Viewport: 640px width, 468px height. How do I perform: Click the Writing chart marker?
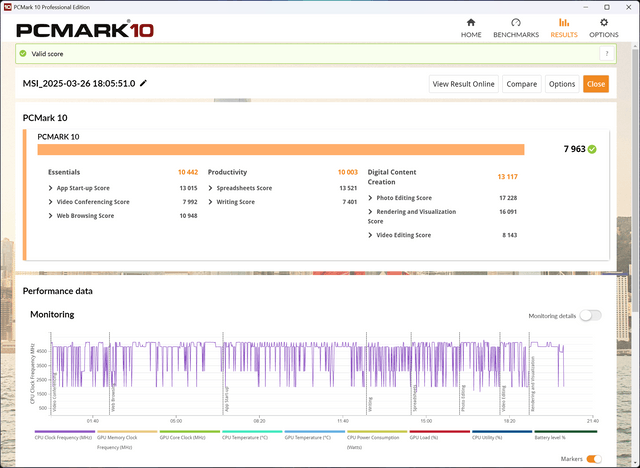(370, 404)
